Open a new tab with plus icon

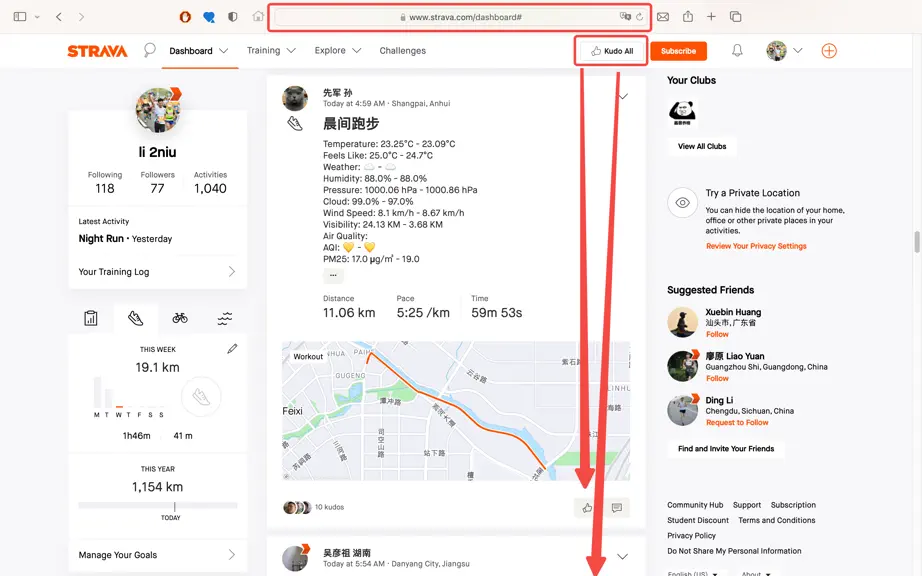pyautogui.click(x=711, y=16)
